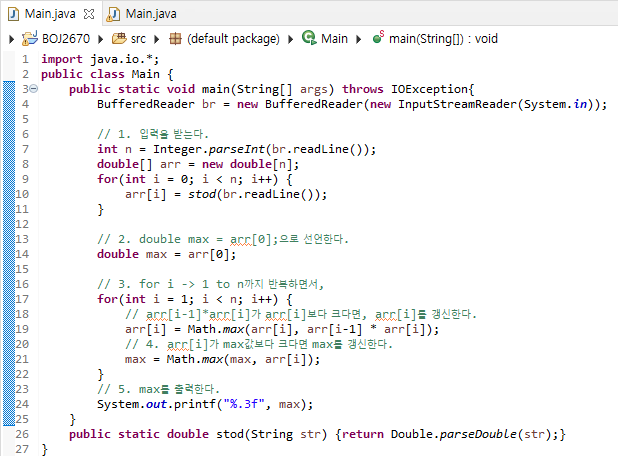
Task: Click 'printf' on line 24
Action: point(195,404)
